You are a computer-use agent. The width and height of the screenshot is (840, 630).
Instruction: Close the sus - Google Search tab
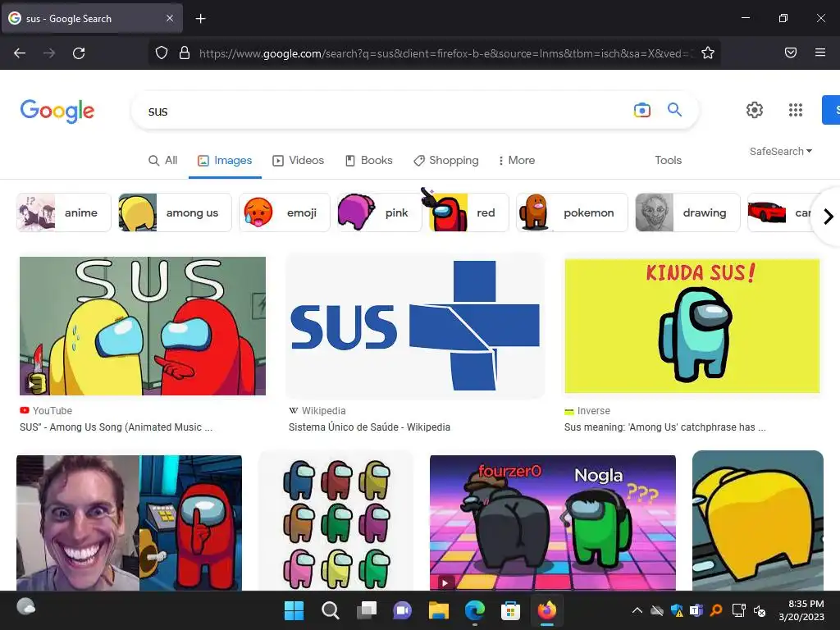point(169,18)
